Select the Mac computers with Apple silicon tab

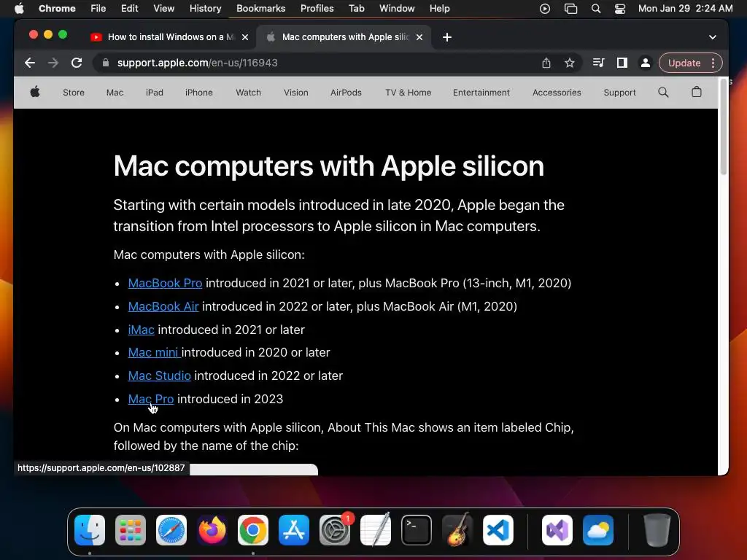[x=344, y=37]
